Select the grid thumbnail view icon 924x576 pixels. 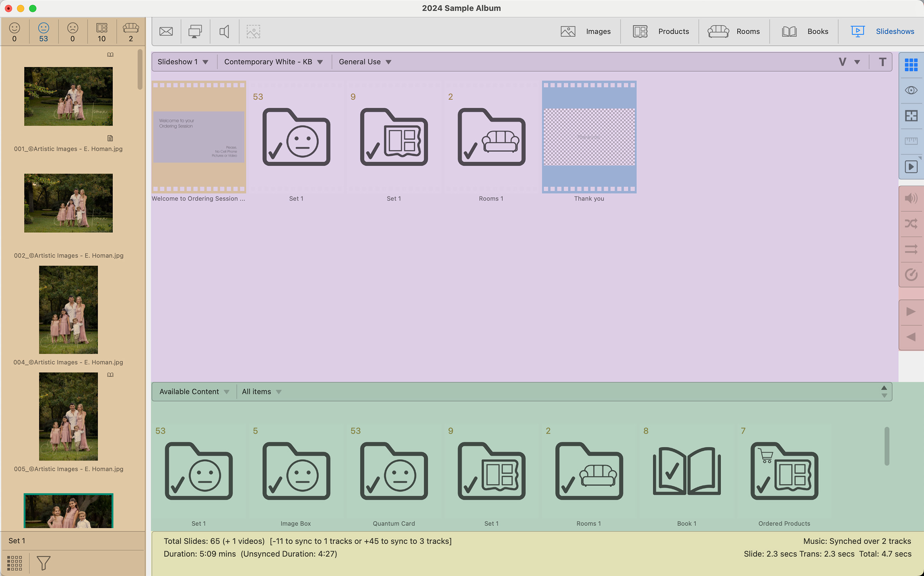point(910,65)
